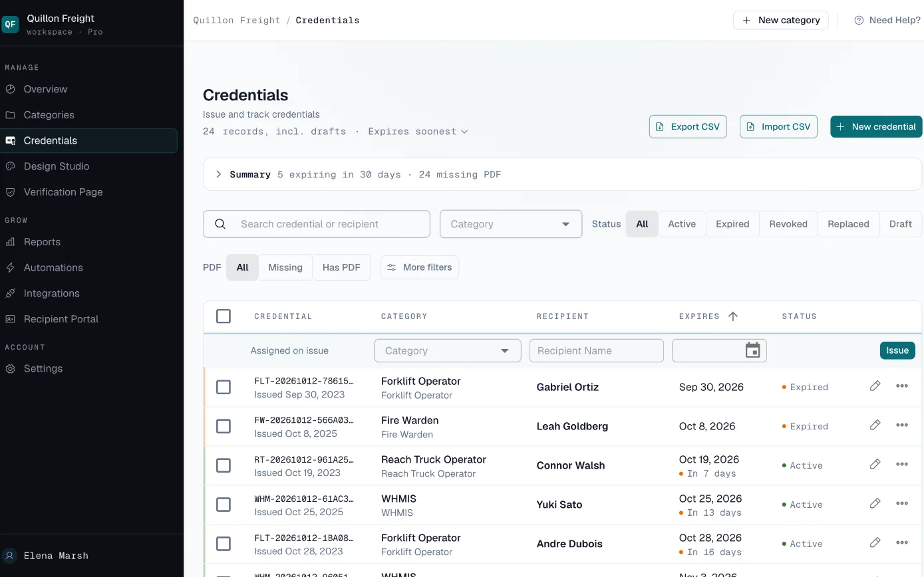Click the Need Help? link
Viewport: 924px width, 577px height.
click(887, 20)
